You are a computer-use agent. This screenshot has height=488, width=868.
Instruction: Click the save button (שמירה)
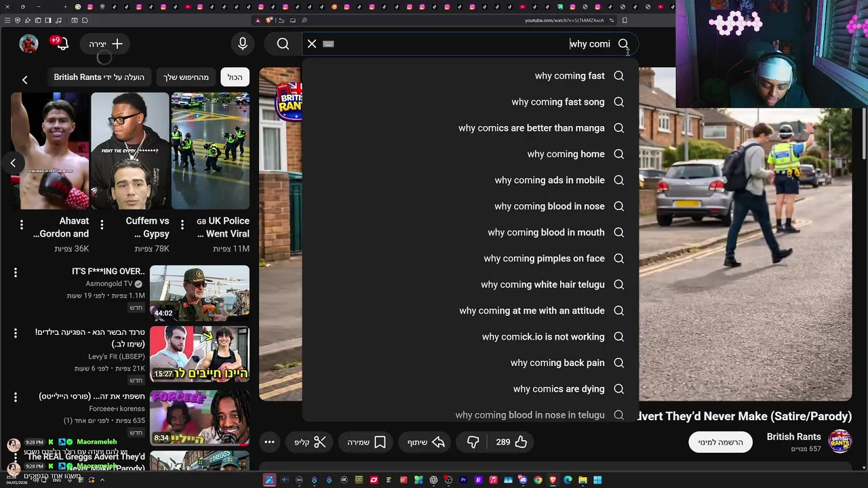[367, 442]
